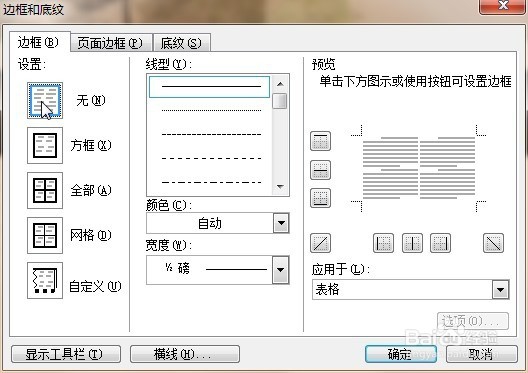Click the 方框(X) setting label
Image resolution: width=528 pixels, height=373 pixels.
point(91,145)
